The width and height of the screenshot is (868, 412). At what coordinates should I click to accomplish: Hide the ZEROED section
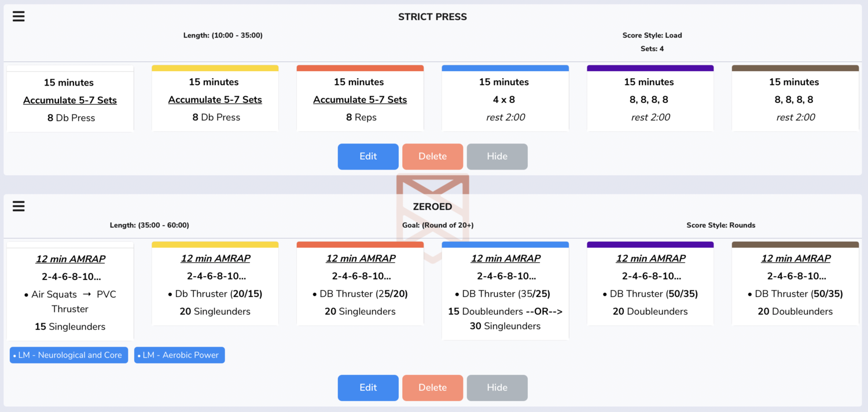pos(497,388)
